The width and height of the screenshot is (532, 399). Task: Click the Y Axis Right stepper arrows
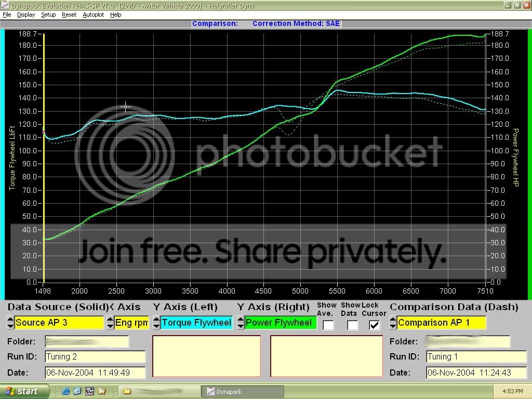[240, 322]
